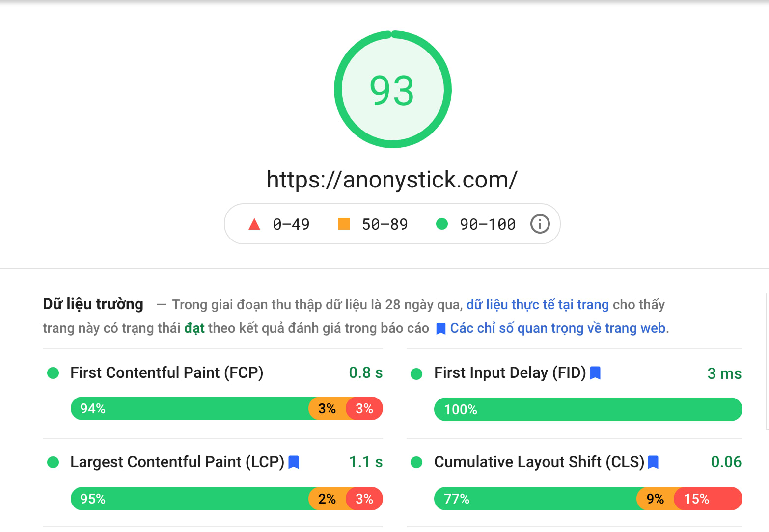Screen dimensions: 769x532
Task: Click the First Input Delay (FID) label
Action: tap(510, 373)
